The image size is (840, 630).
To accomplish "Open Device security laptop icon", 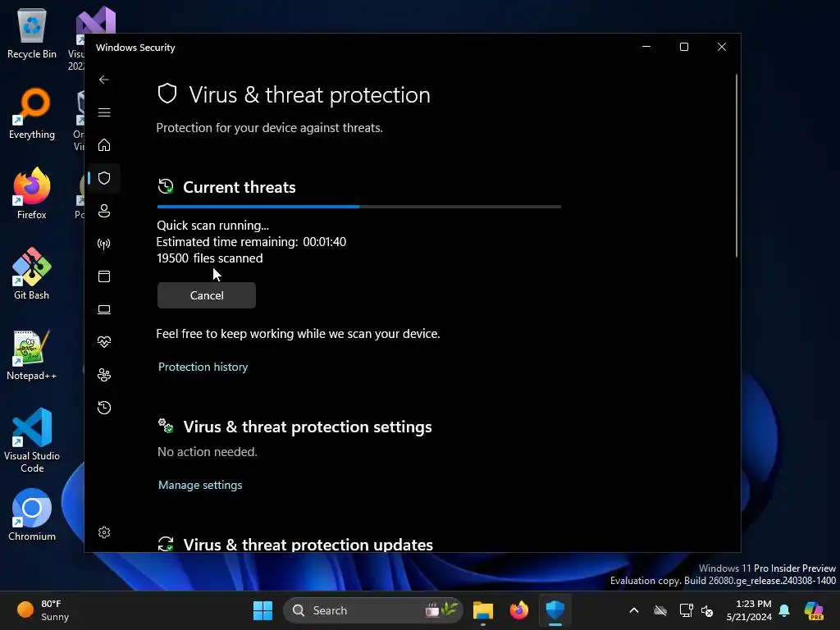I will click(x=104, y=309).
